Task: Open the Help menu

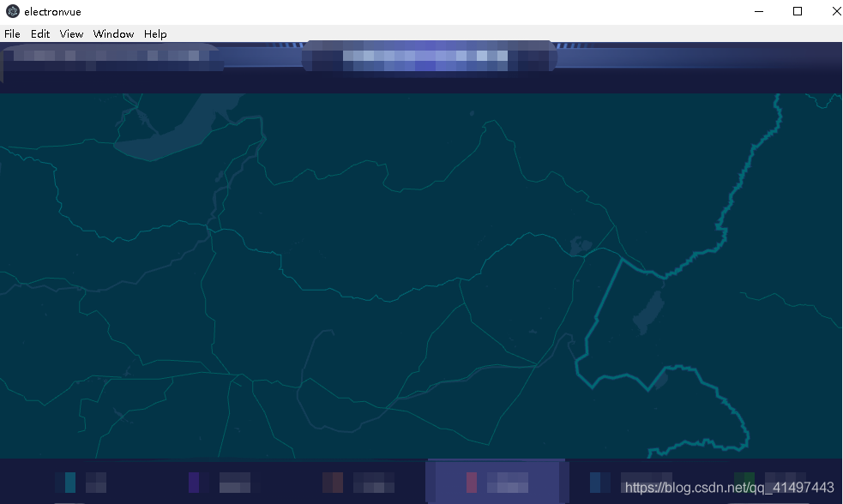Action: (x=155, y=33)
